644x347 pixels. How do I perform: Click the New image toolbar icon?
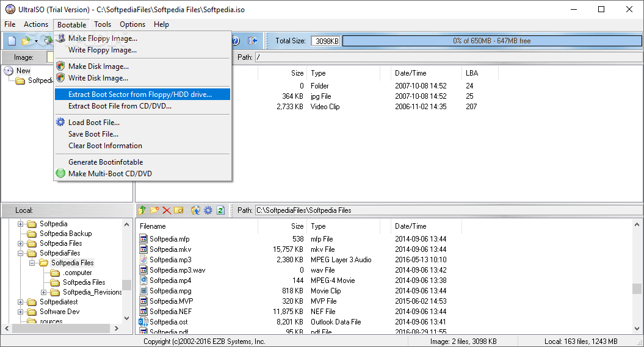click(12, 41)
